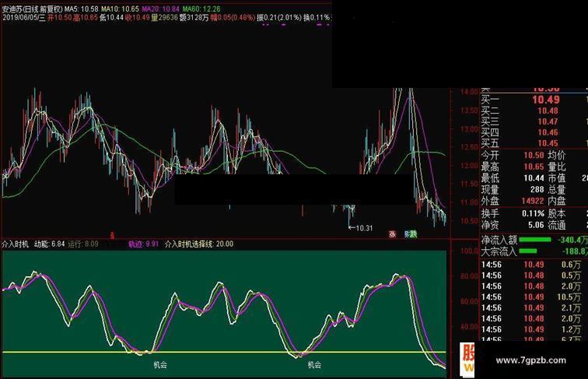Select the chart title 安迪苏(日线 前复权)
Image resolution: width=588 pixels, height=379 pixels.
(x=32, y=9)
